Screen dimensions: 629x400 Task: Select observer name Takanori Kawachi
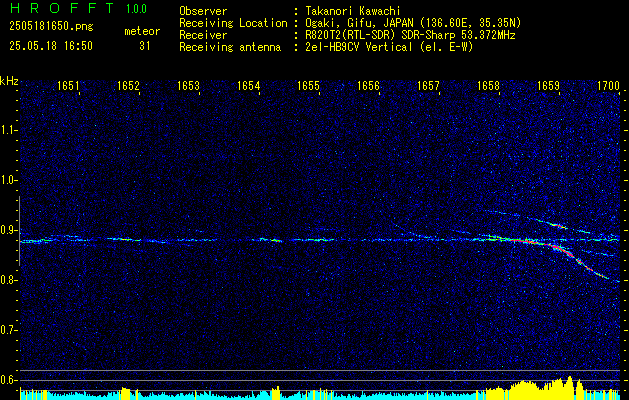click(x=354, y=11)
